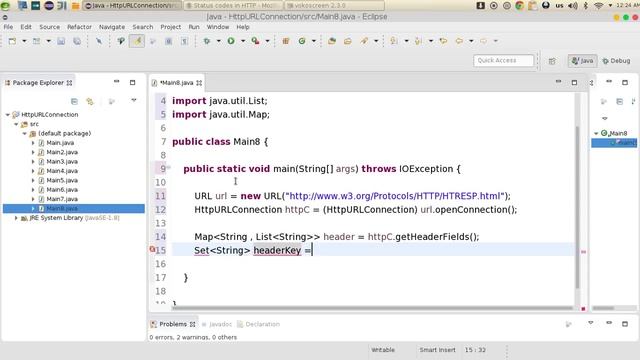Open the Project menu
The width and height of the screenshot is (640, 360).
(171, 27)
